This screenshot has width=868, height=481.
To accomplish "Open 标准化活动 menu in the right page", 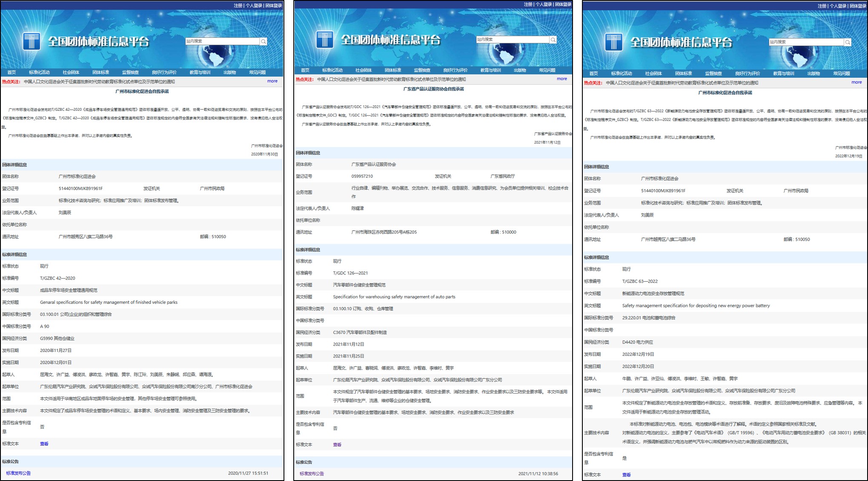I will (622, 74).
